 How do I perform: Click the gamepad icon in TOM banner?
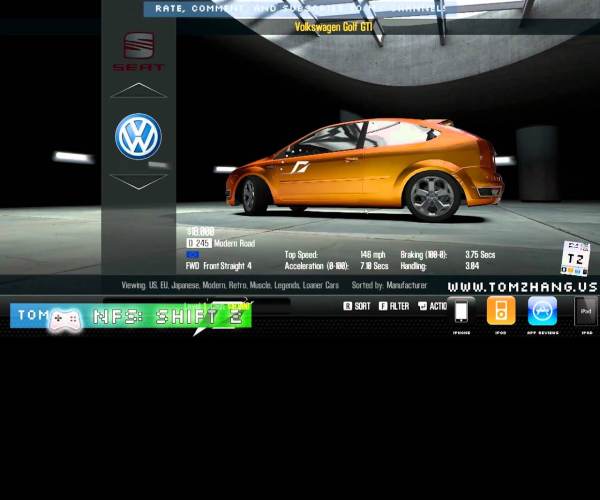click(x=65, y=320)
